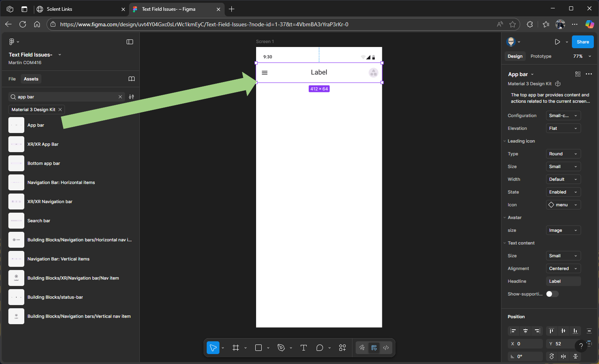Screen dimensions: 599x364
Task: Remove the Material 3 Design Kit filter
Action: point(60,110)
